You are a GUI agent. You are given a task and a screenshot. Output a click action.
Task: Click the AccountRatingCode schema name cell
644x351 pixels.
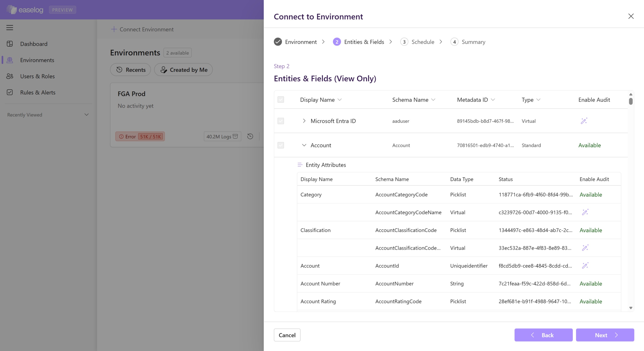click(x=398, y=301)
